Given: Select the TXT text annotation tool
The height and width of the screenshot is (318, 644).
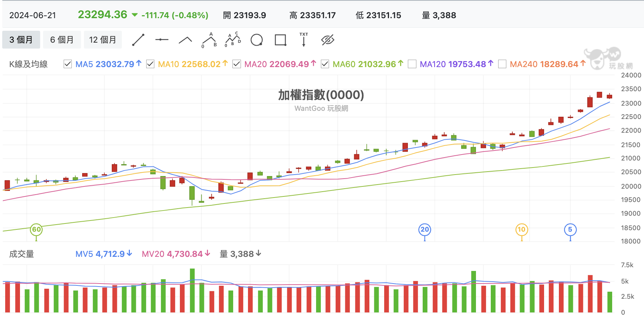Looking at the screenshot, I should [304, 39].
